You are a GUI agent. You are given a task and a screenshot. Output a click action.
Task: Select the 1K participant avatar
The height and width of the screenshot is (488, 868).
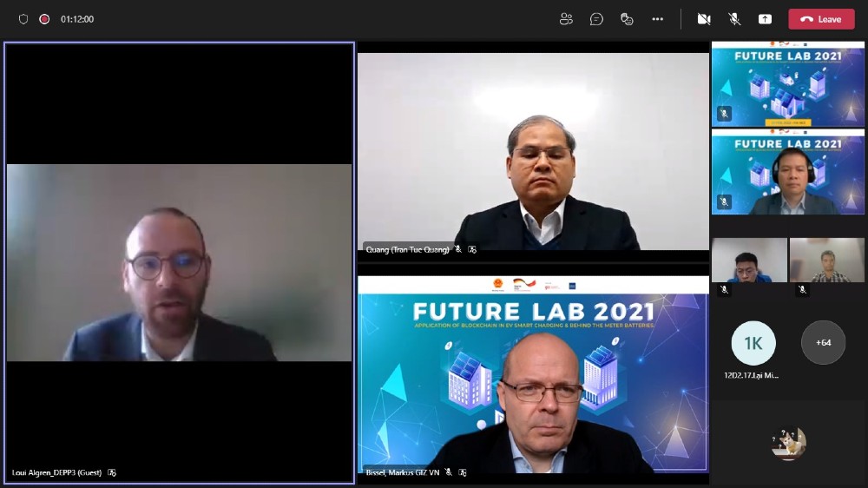click(753, 343)
